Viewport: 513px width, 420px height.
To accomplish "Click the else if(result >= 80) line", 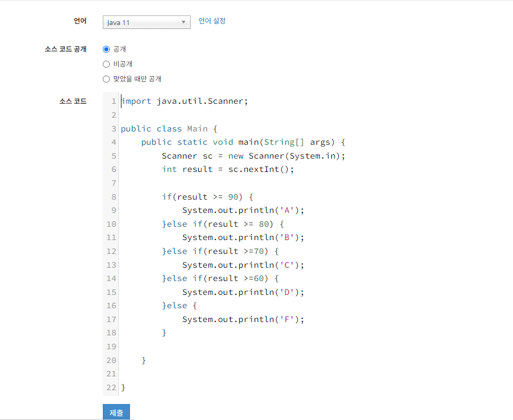I will [x=223, y=224].
